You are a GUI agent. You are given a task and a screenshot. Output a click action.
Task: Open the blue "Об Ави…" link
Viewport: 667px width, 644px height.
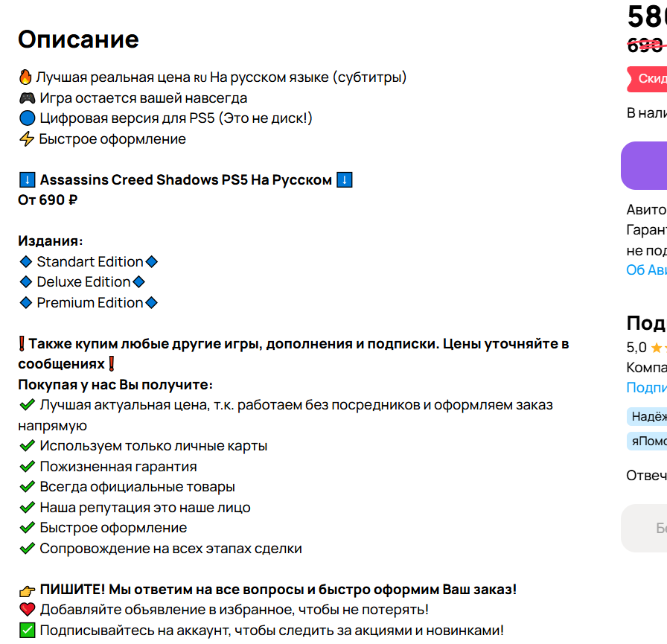646,270
